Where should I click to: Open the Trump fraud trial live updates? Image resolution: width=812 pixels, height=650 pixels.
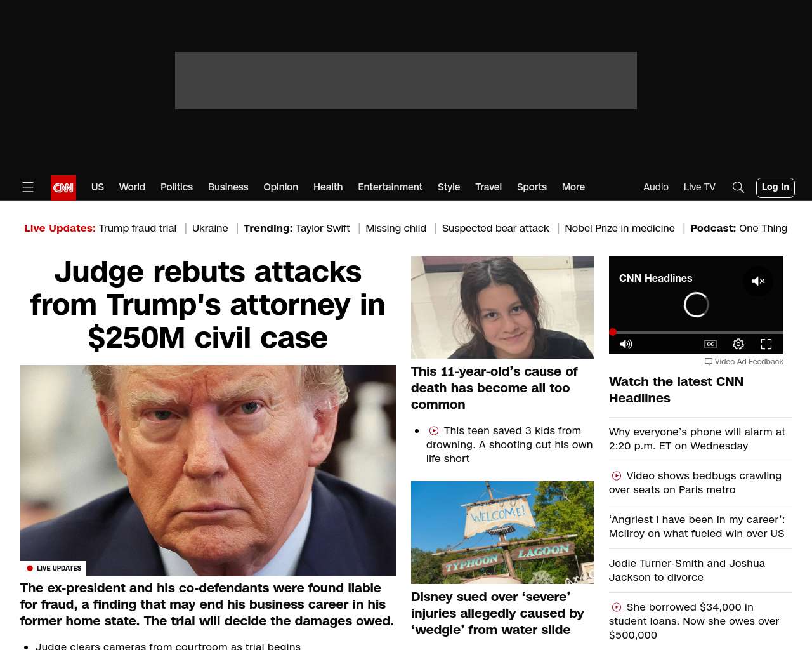coord(138,229)
